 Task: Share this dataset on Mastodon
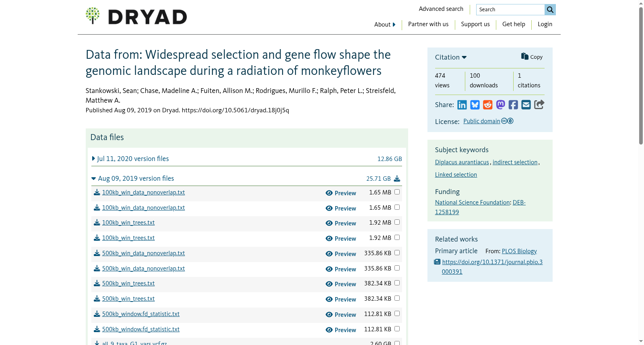[x=501, y=105]
